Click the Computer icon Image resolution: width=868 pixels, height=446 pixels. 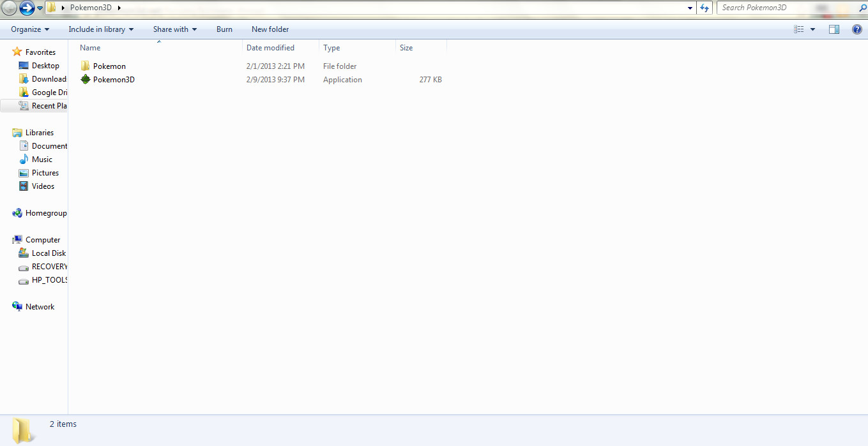pyautogui.click(x=17, y=240)
